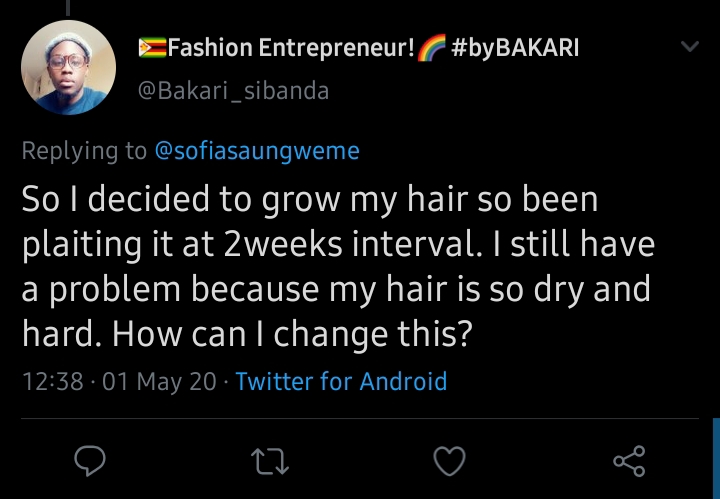This screenshot has width=720, height=499.
Task: Visit the @Bakari_sibanda handle
Action: 232,91
